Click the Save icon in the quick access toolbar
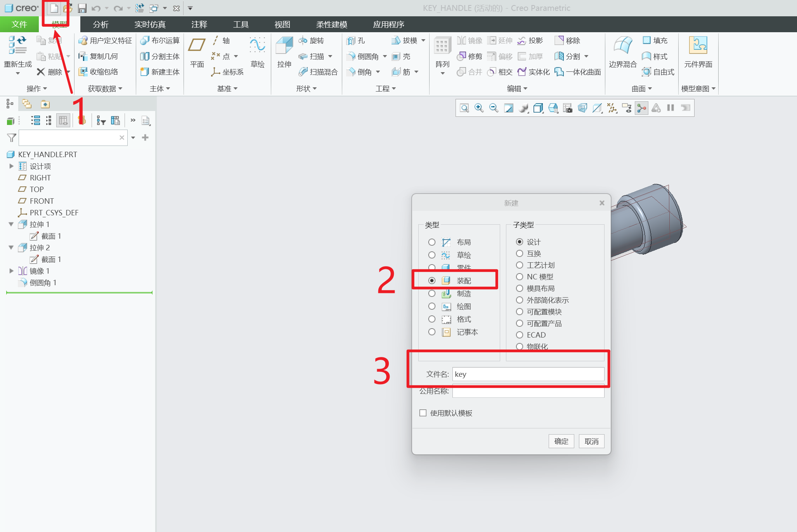 (x=82, y=8)
